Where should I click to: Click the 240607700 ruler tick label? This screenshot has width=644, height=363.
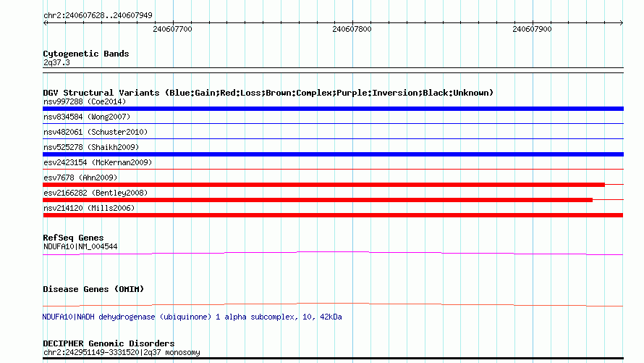coord(172,29)
